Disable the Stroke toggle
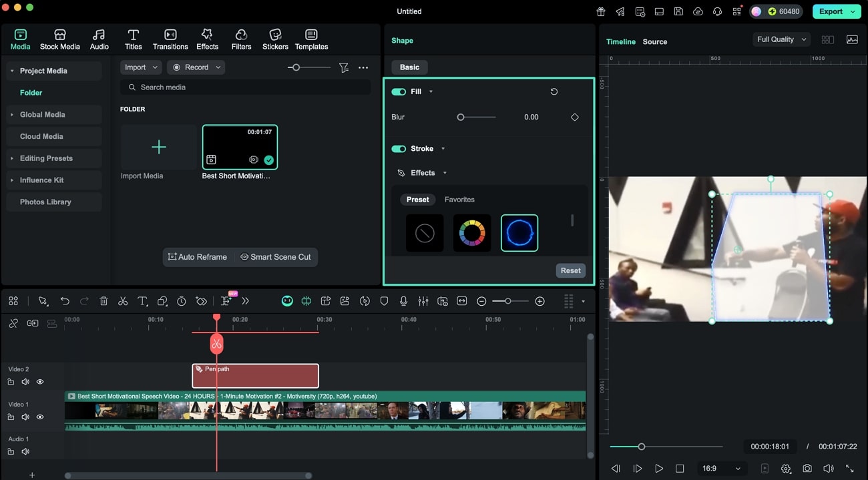The image size is (868, 480). (399, 149)
